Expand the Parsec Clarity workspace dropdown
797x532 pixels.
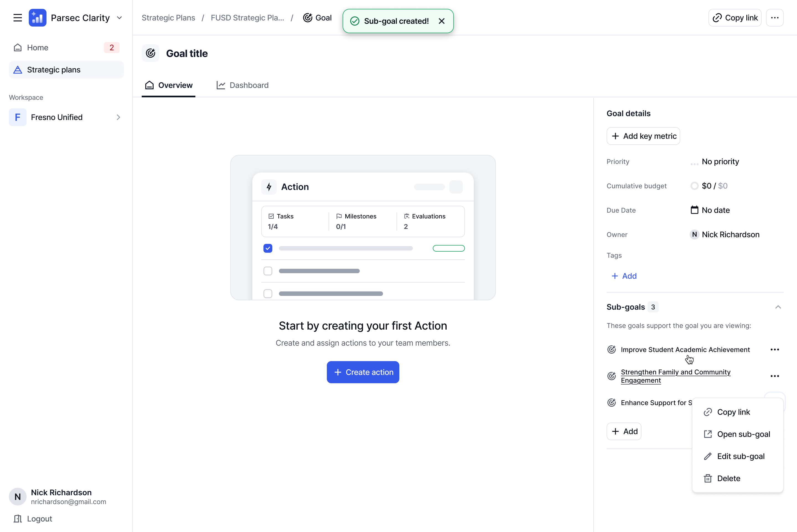[x=120, y=18]
